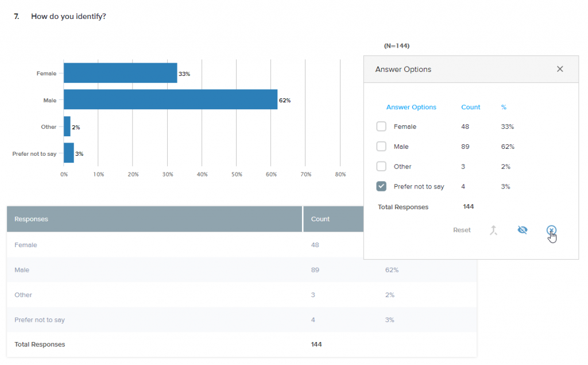The image size is (588, 365).
Task: Select the Male bar in the chart
Action: (x=169, y=99)
